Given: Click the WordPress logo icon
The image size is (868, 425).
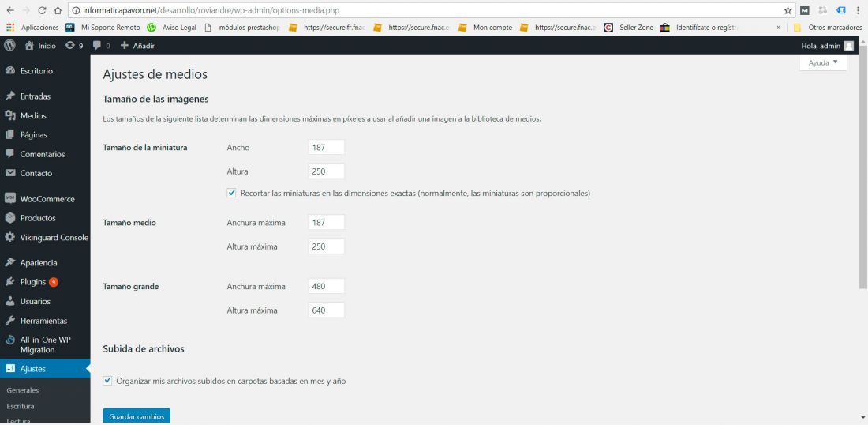Looking at the screenshot, I should click(9, 46).
